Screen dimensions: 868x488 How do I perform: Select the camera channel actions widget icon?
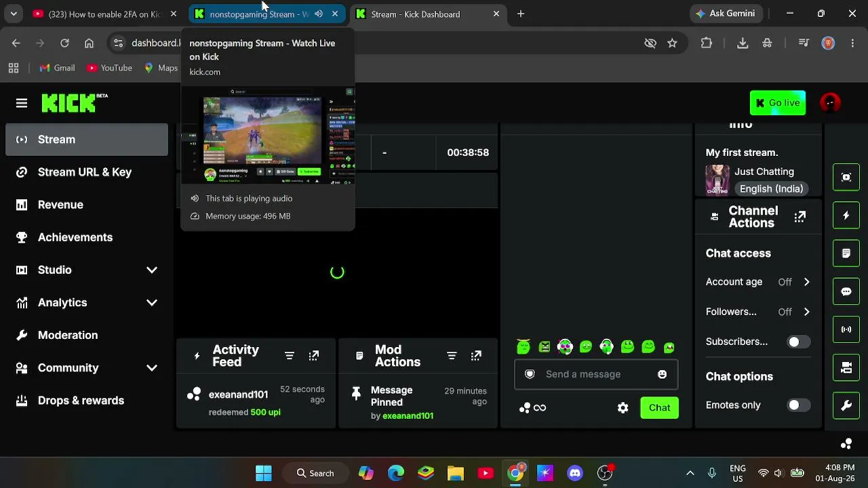click(846, 367)
